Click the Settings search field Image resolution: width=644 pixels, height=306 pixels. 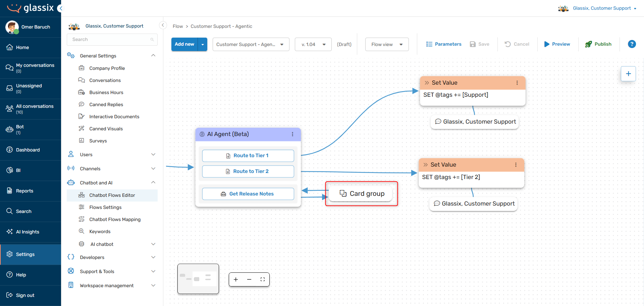click(112, 40)
